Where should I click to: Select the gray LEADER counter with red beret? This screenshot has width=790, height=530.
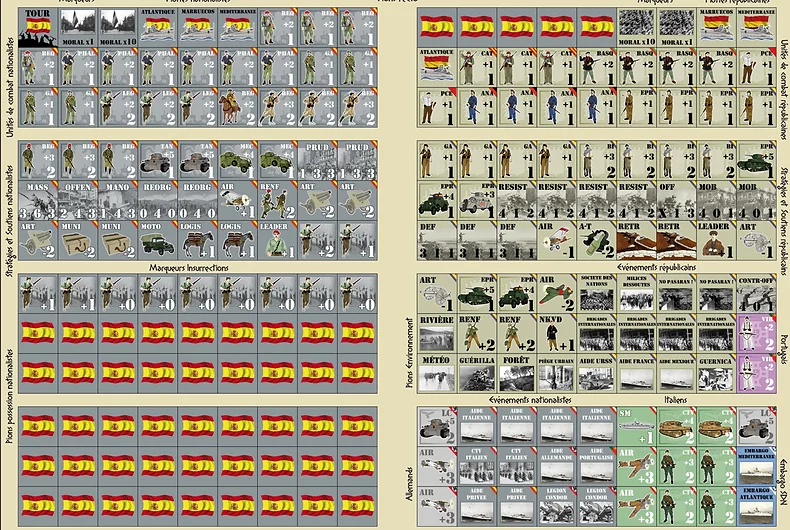click(278, 240)
